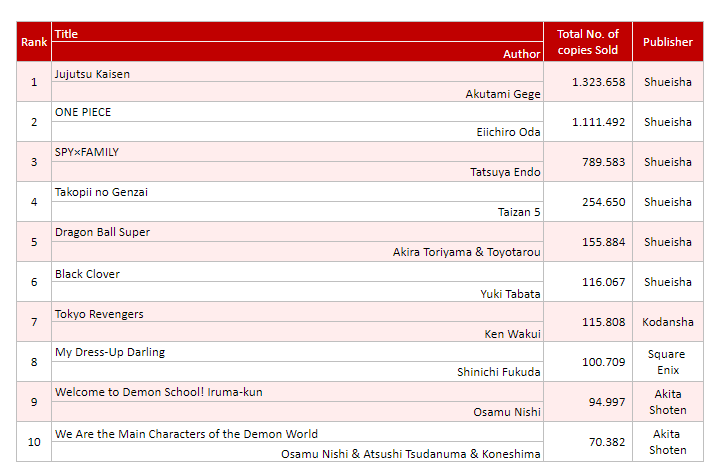Click Akita Shoten in the rank 9 row
This screenshot has width=724, height=475.
(x=668, y=402)
